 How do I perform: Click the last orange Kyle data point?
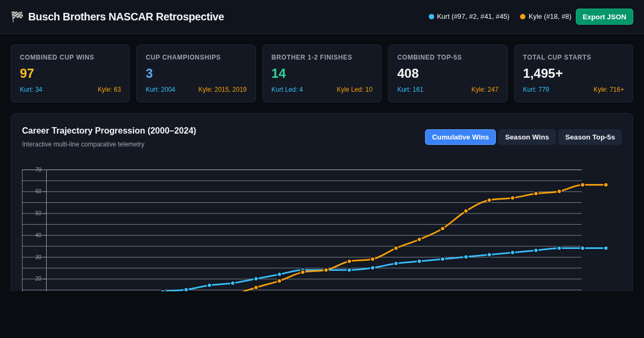pyautogui.click(x=606, y=185)
